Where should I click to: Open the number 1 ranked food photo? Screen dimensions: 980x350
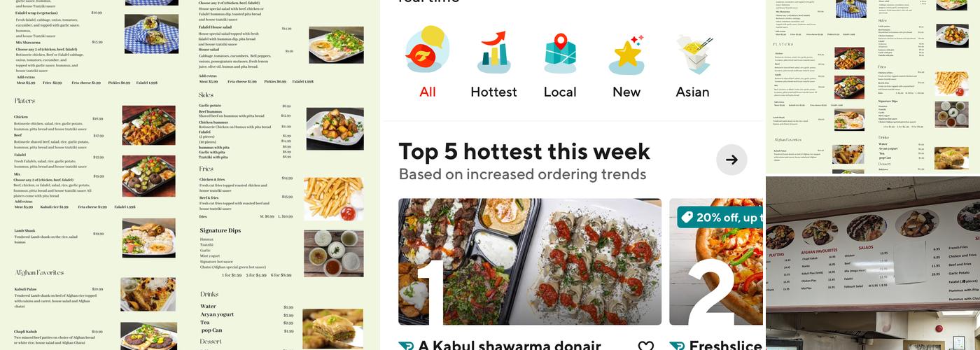pos(530,262)
